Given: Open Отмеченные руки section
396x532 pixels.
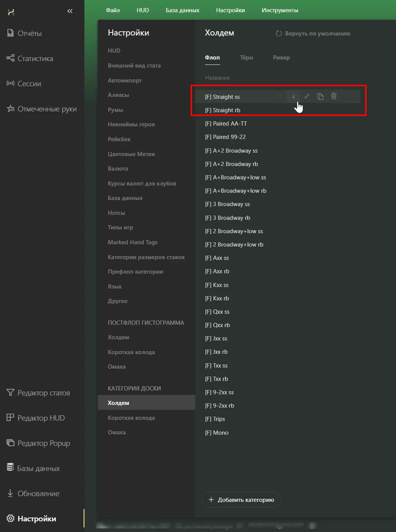Looking at the screenshot, I should coord(47,109).
